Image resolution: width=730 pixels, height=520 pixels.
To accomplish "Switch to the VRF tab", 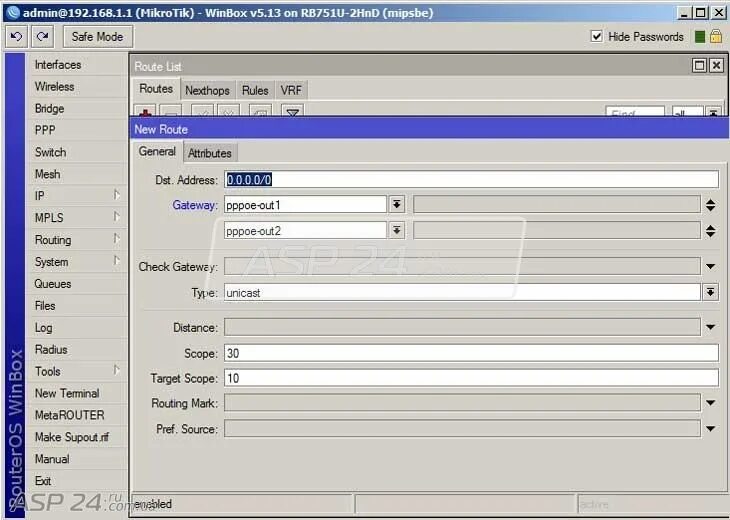I will pyautogui.click(x=291, y=90).
